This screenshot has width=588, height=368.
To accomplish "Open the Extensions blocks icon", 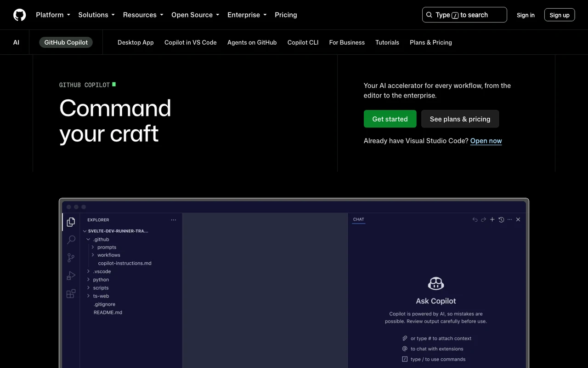I will [x=71, y=293].
